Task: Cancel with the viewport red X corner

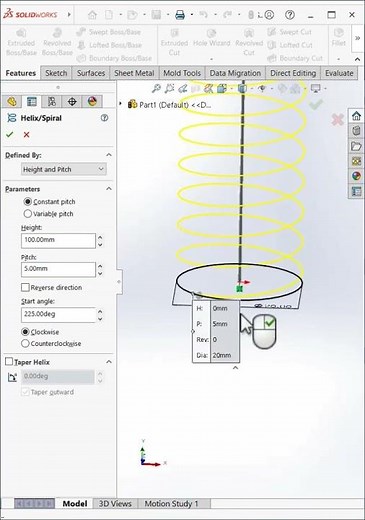Action: [x=337, y=119]
